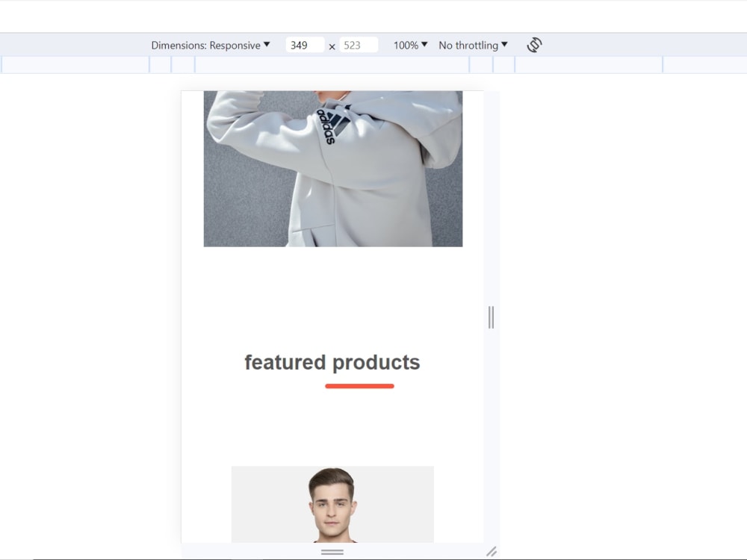The width and height of the screenshot is (747, 560).
Task: Expand the "100%" zoom level dropdown
Action: click(408, 45)
